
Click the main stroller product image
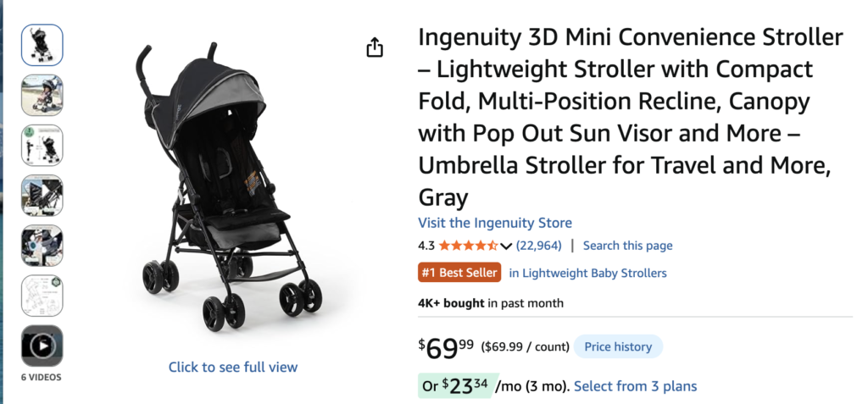[x=231, y=188]
